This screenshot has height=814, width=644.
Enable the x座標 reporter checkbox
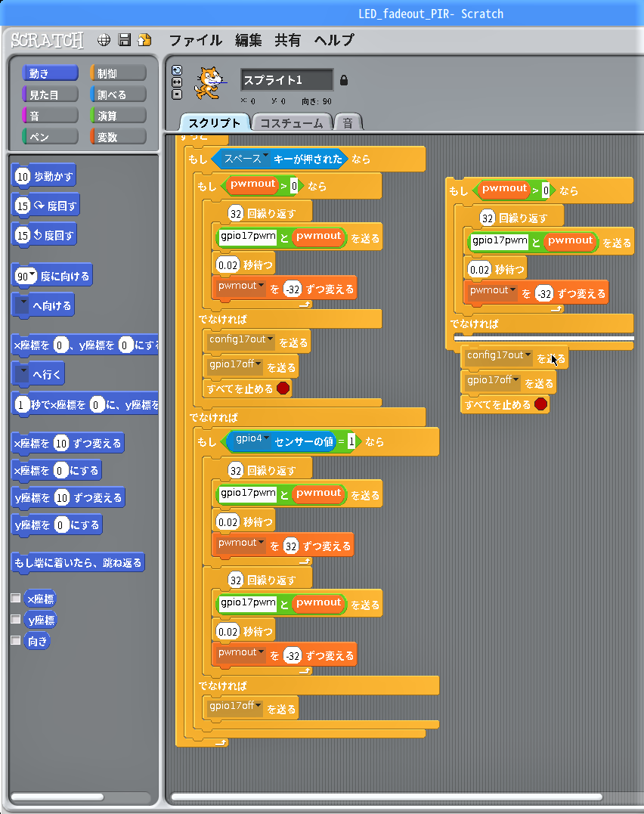(16, 598)
